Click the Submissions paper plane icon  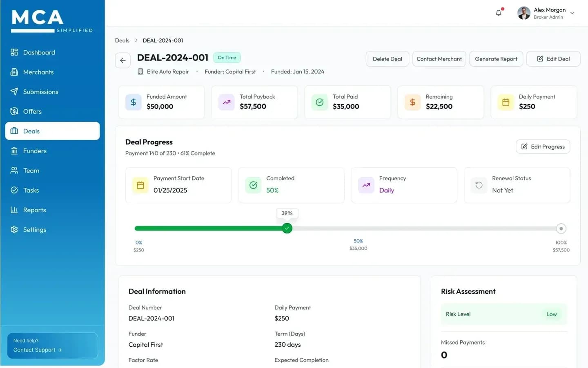tap(14, 92)
